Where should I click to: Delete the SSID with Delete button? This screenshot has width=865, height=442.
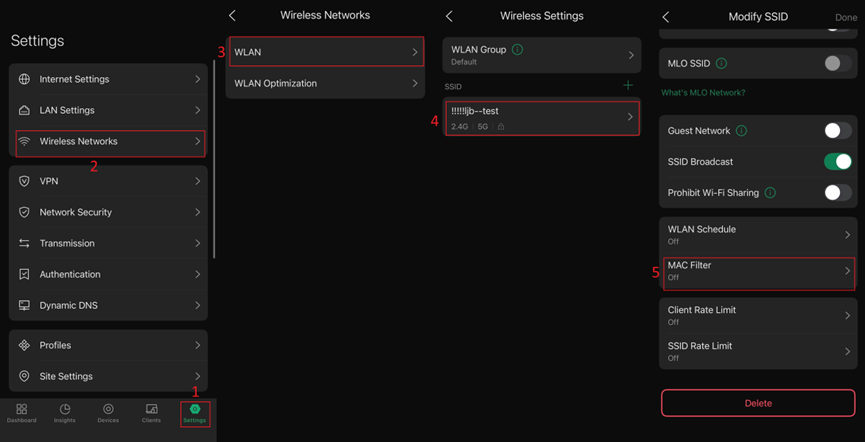pyautogui.click(x=758, y=403)
